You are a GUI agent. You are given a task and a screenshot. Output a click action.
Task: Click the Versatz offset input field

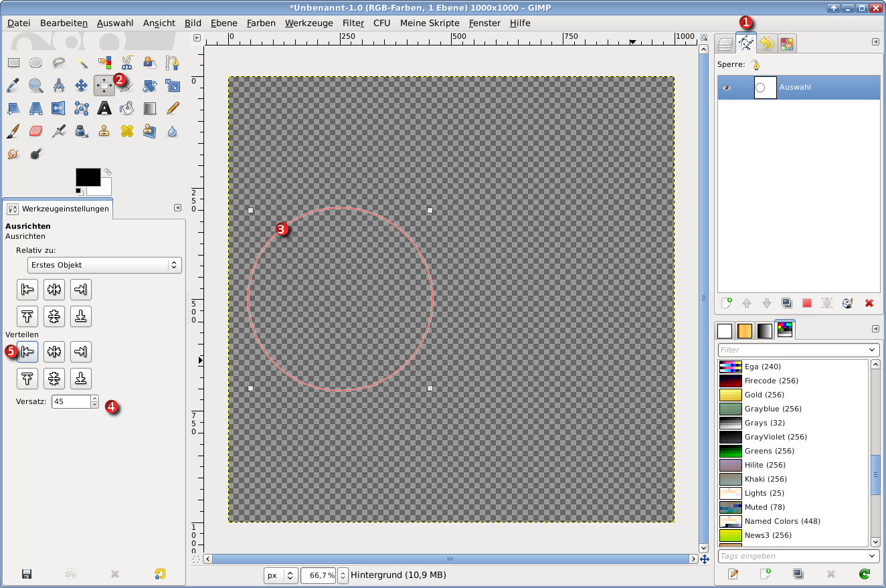[x=71, y=401]
